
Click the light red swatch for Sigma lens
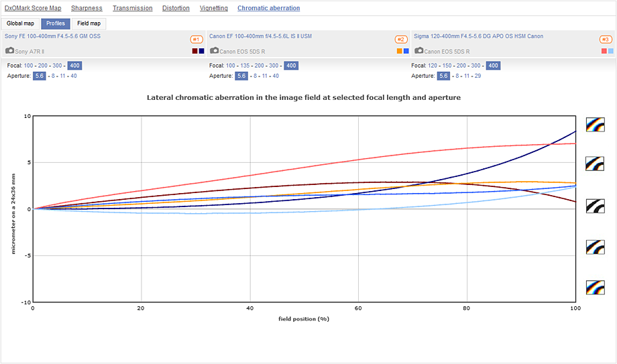point(604,51)
